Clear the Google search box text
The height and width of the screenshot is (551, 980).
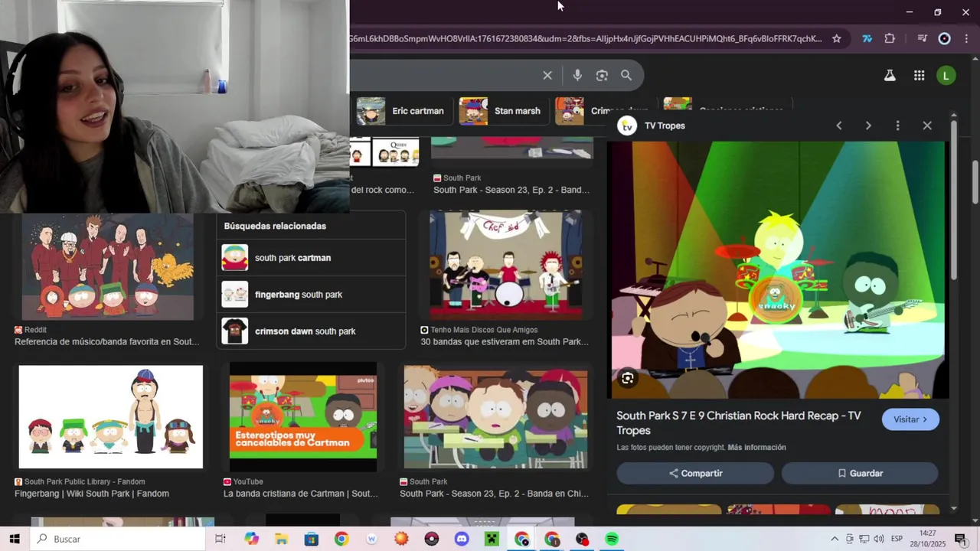547,75
